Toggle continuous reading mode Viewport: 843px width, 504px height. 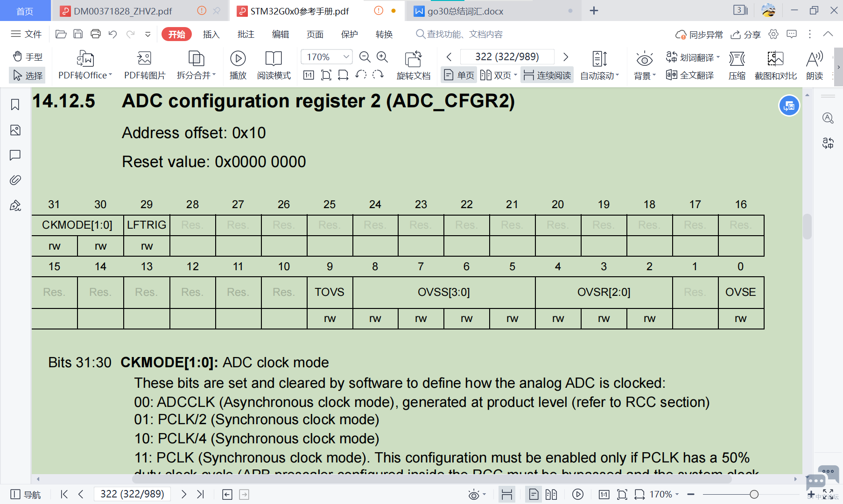point(548,75)
